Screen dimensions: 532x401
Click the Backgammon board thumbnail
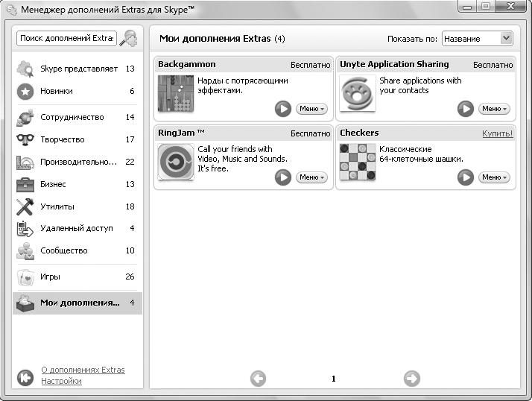click(x=175, y=93)
